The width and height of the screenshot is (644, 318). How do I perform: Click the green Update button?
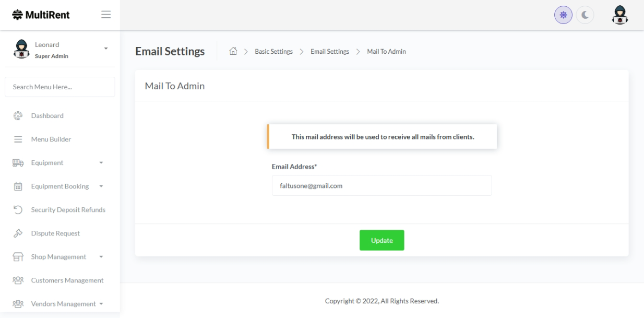pyautogui.click(x=381, y=240)
